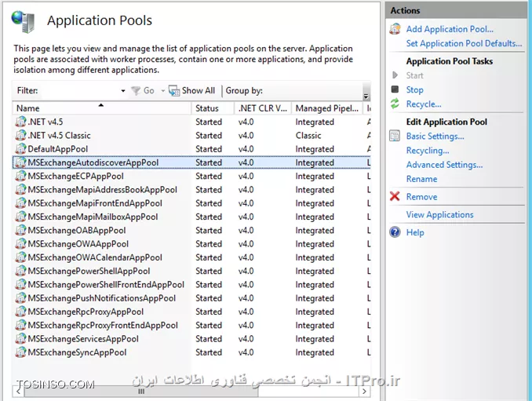
Task: Click the Add Application Pool link
Action: tap(450, 29)
